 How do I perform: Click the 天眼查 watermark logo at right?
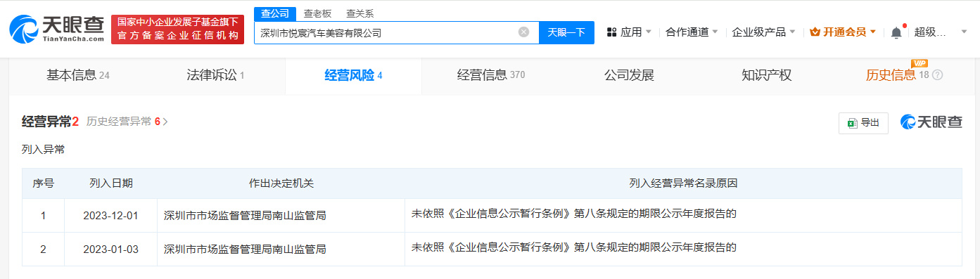click(931, 122)
